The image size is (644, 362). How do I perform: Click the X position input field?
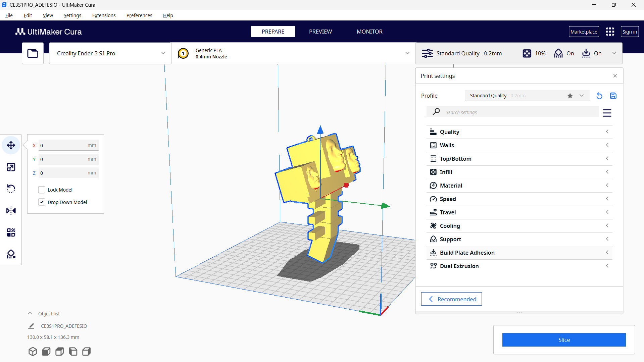[x=68, y=146]
